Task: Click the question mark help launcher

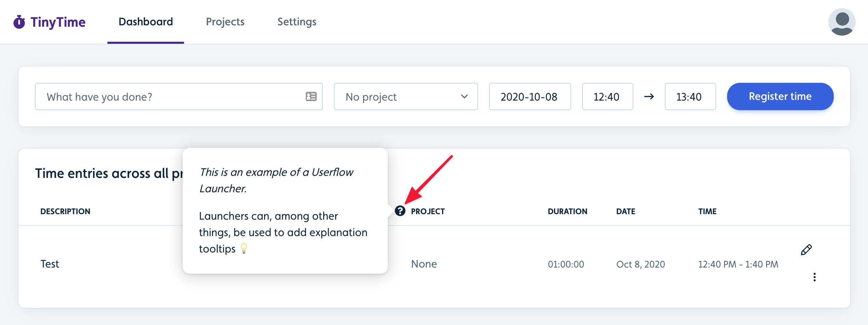Action: coord(400,211)
